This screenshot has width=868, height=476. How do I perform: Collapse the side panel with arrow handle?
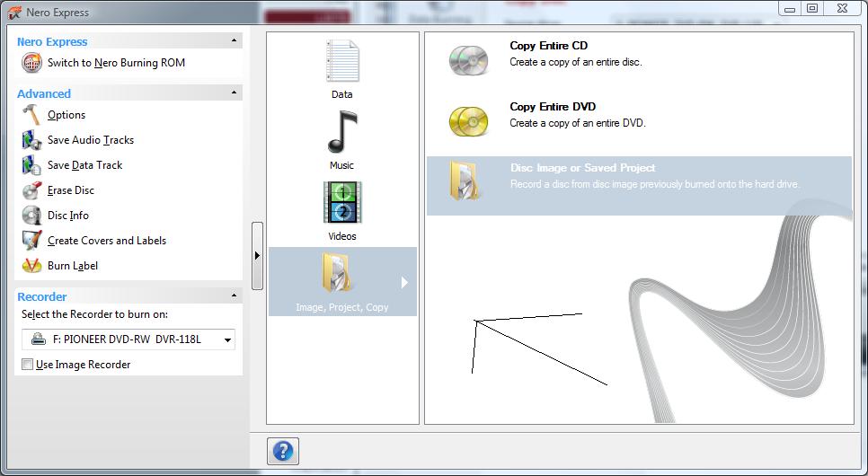click(257, 256)
